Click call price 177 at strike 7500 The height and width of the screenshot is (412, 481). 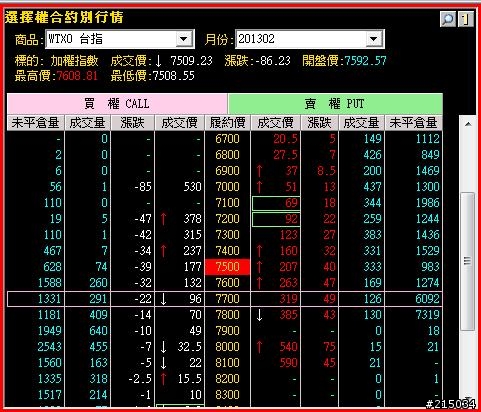[193, 267]
